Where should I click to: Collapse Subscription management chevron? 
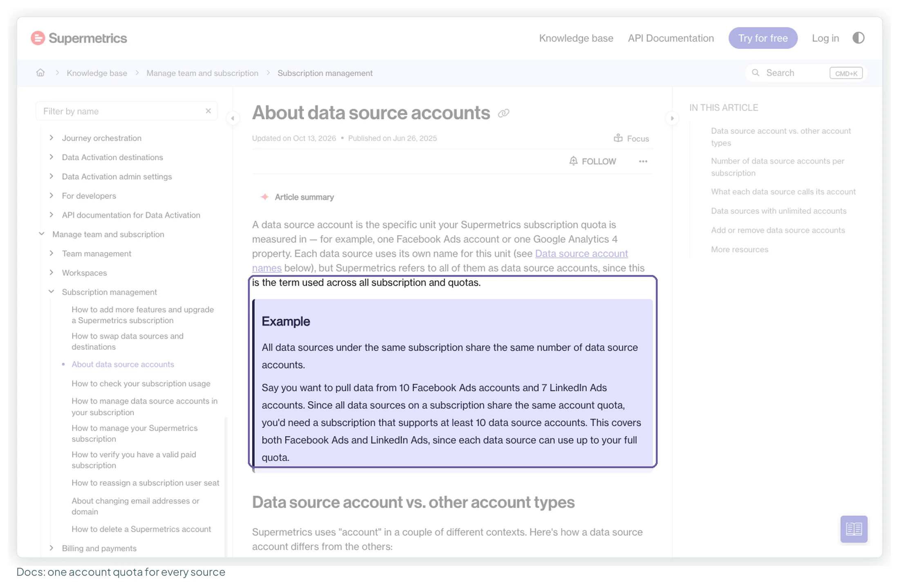coord(51,291)
